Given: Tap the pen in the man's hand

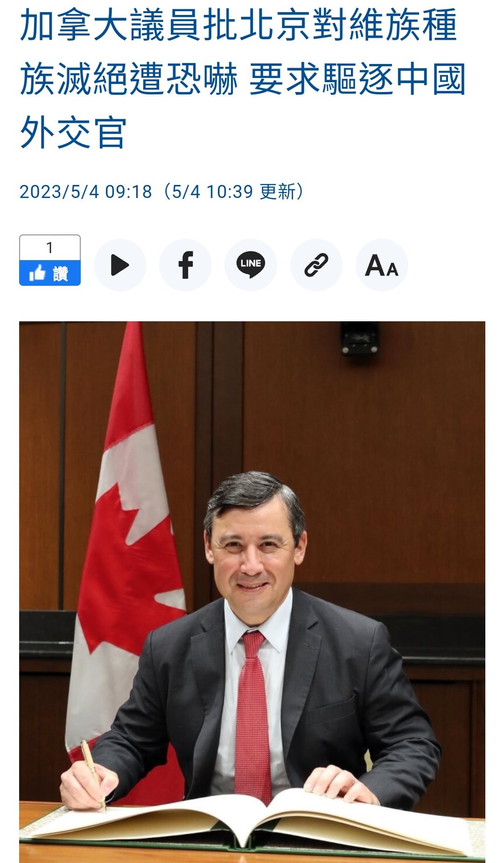Looking at the screenshot, I should (92, 775).
